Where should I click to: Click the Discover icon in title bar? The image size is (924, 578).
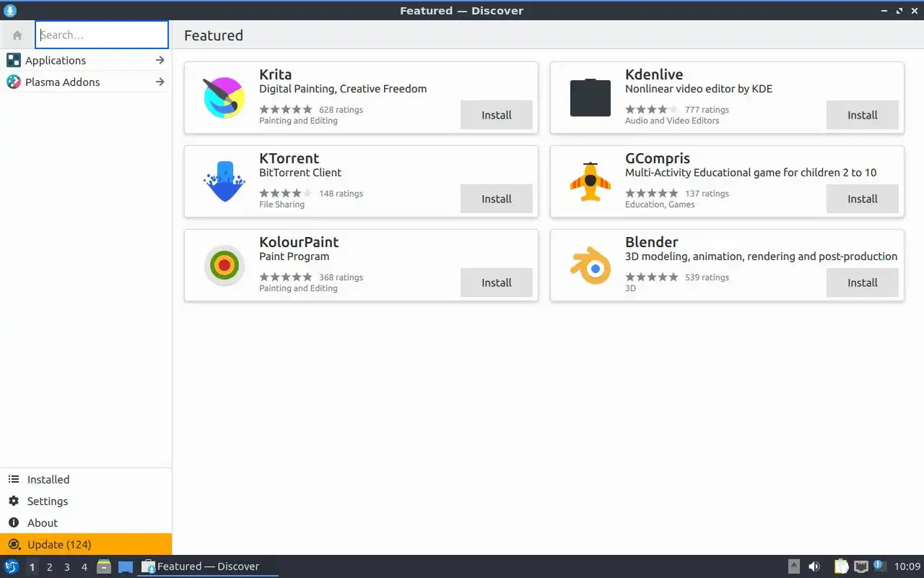click(9, 10)
